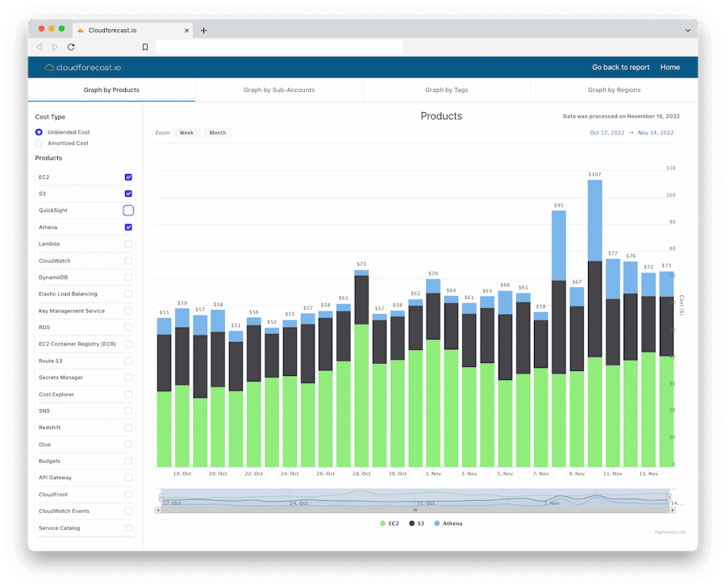This screenshot has height=588, width=726.
Task: Click navigator left range handle
Action: point(161,497)
